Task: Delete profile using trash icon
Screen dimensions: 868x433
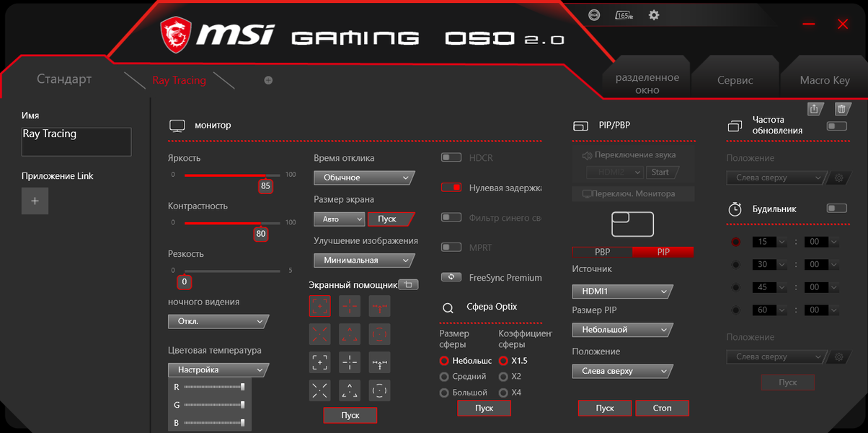Action: click(841, 108)
